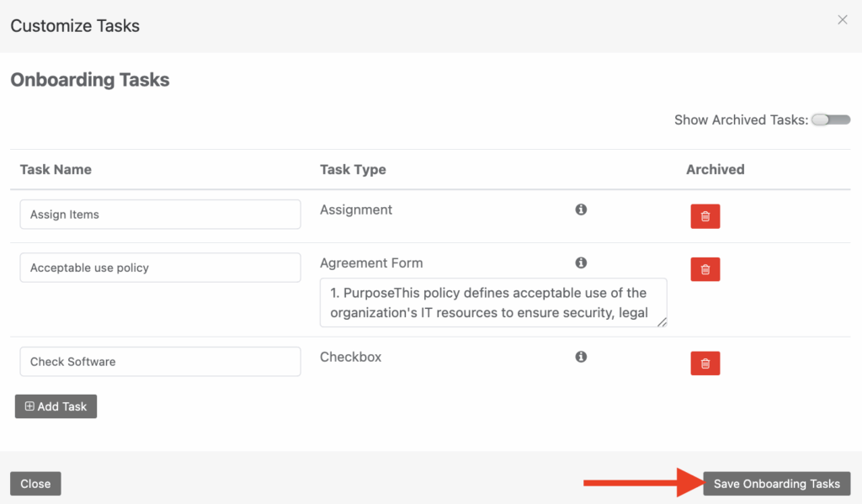Click the Assign Items name field
The height and width of the screenshot is (504, 862).
160,214
